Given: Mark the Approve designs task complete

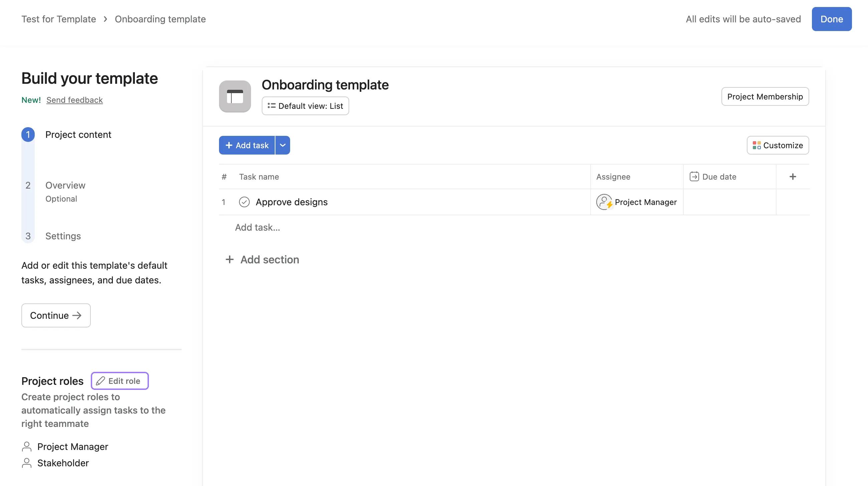Looking at the screenshot, I should click(x=244, y=202).
